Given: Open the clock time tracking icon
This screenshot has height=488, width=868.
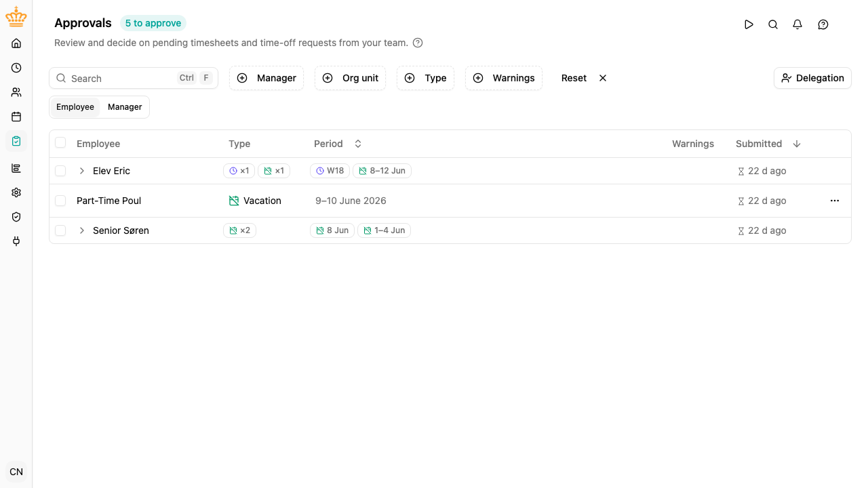Looking at the screenshot, I should [x=16, y=68].
